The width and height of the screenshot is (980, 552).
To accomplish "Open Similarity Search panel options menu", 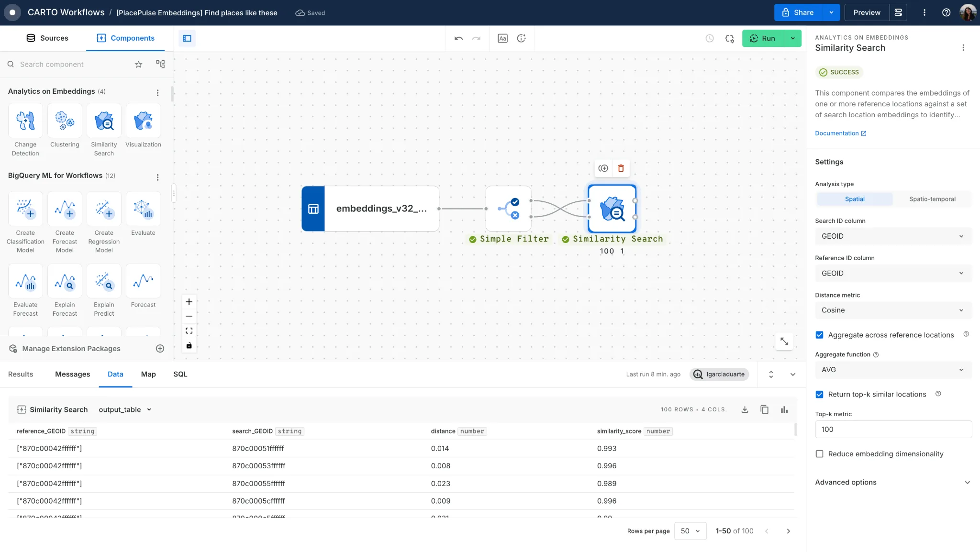I will tap(963, 48).
